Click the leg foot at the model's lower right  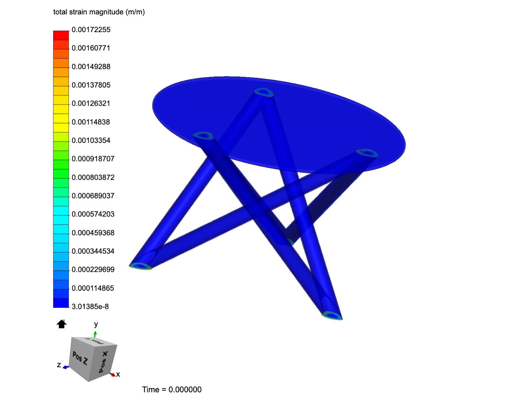click(332, 316)
